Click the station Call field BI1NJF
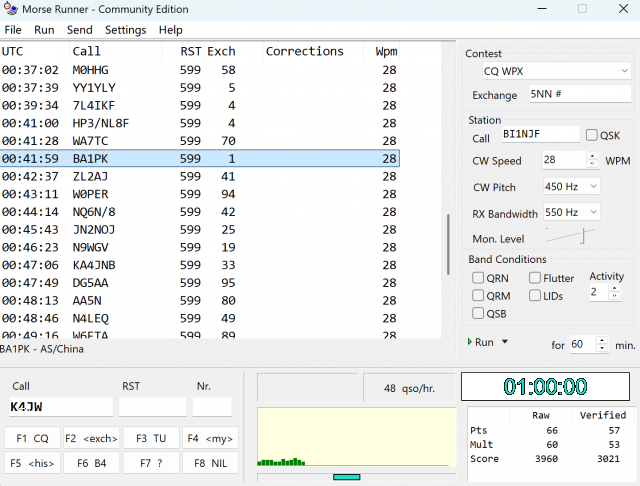Image resolution: width=640 pixels, height=486 pixels. tap(541, 134)
